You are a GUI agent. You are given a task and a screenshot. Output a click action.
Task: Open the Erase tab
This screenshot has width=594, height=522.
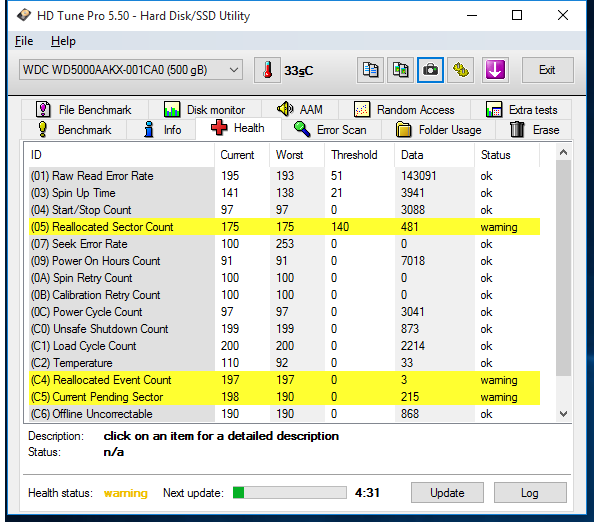tap(534, 130)
